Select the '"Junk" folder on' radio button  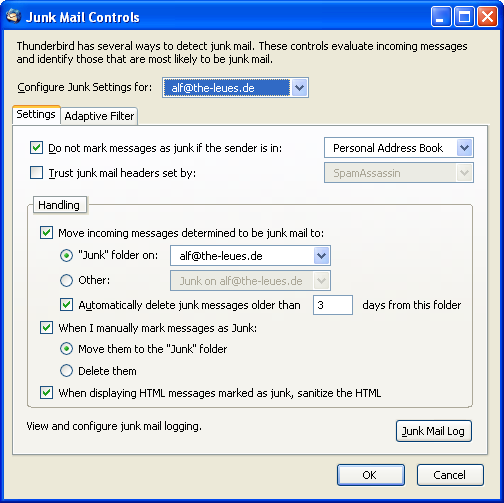click(x=66, y=255)
